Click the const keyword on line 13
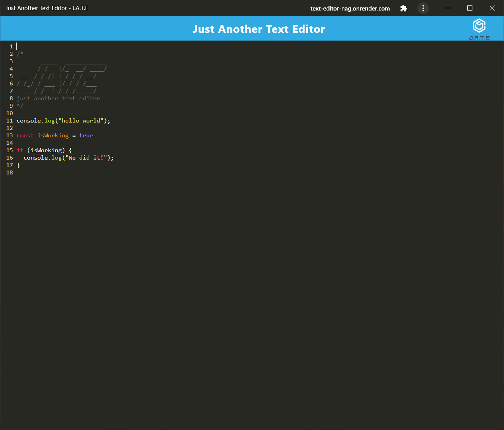Image resolution: width=504 pixels, height=430 pixels. 25,135
